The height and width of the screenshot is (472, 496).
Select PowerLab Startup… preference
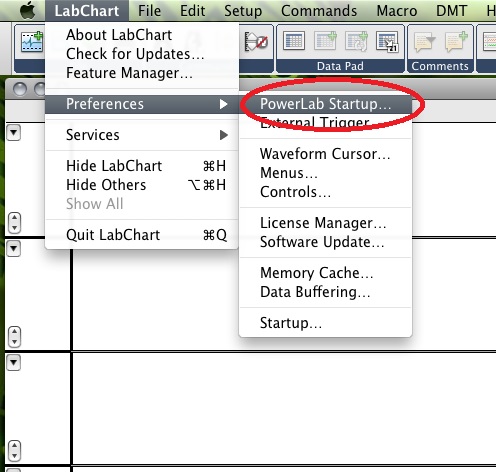click(x=326, y=104)
